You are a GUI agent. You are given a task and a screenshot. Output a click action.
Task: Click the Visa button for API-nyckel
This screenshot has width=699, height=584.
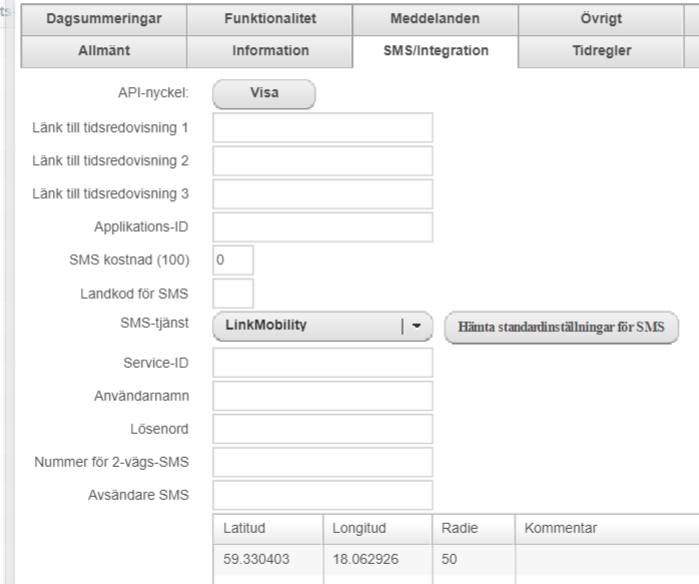coord(264,94)
